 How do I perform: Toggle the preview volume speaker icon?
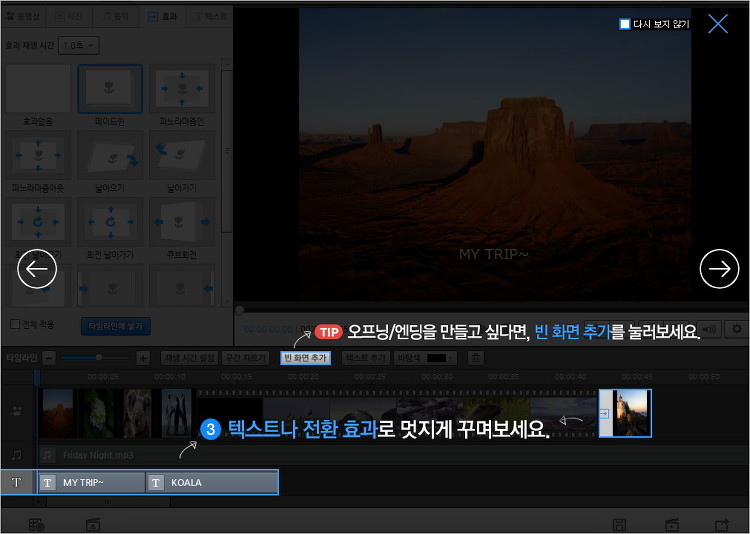click(710, 329)
